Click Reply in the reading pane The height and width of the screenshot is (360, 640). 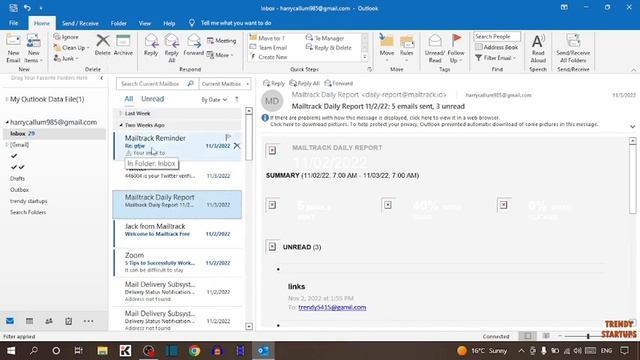click(x=274, y=83)
